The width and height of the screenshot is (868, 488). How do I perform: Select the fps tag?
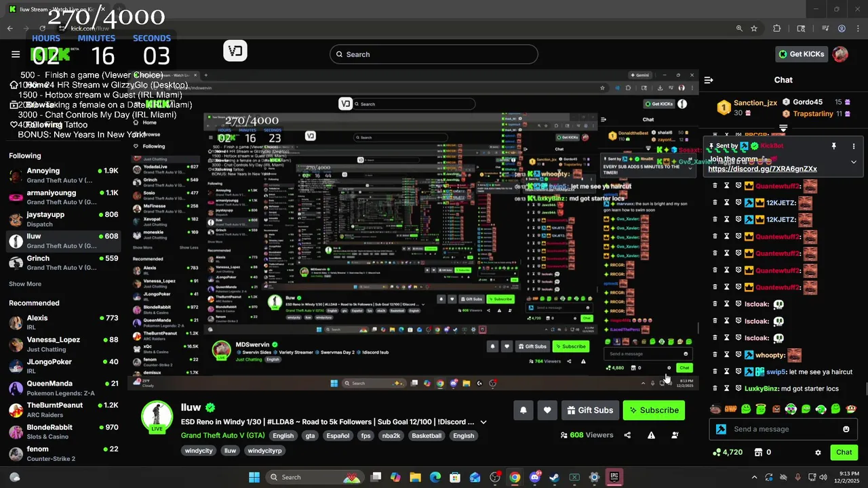[x=366, y=436]
